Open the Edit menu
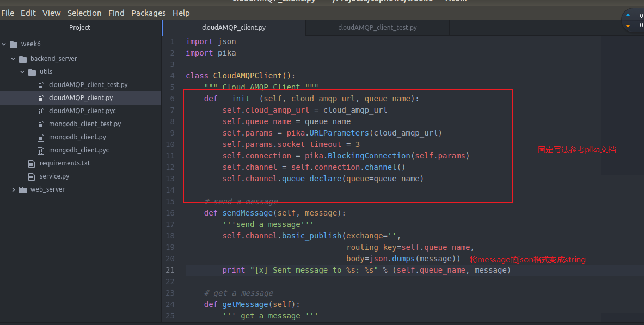644x325 pixels. pos(28,13)
